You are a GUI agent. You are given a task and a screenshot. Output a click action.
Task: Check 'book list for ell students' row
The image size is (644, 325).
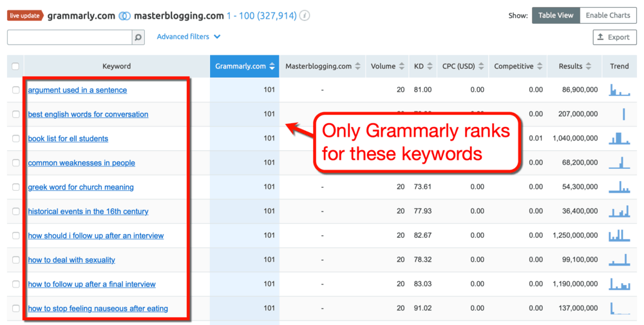15,138
